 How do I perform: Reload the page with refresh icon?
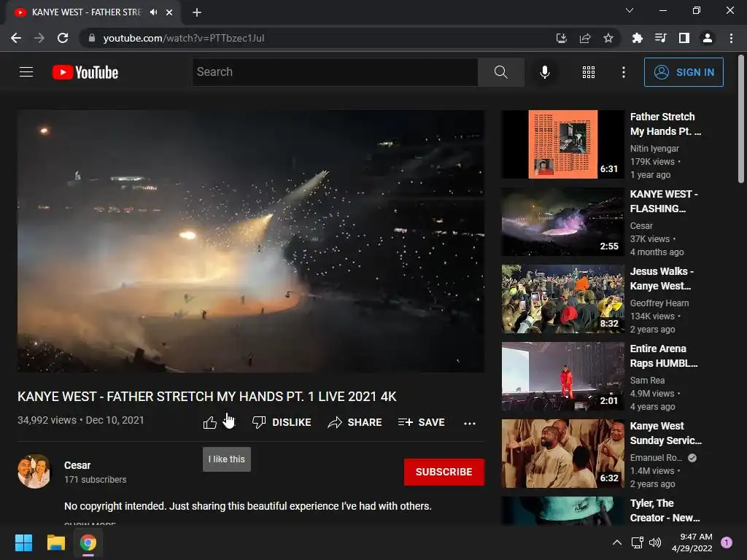click(63, 38)
